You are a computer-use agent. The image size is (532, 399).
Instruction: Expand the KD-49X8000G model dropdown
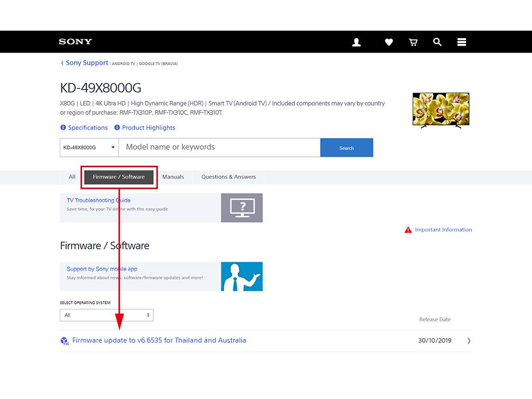pyautogui.click(x=89, y=148)
